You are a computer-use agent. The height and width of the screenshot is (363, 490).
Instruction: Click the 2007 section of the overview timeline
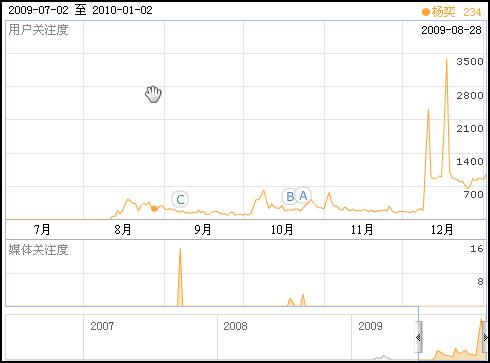point(102,326)
